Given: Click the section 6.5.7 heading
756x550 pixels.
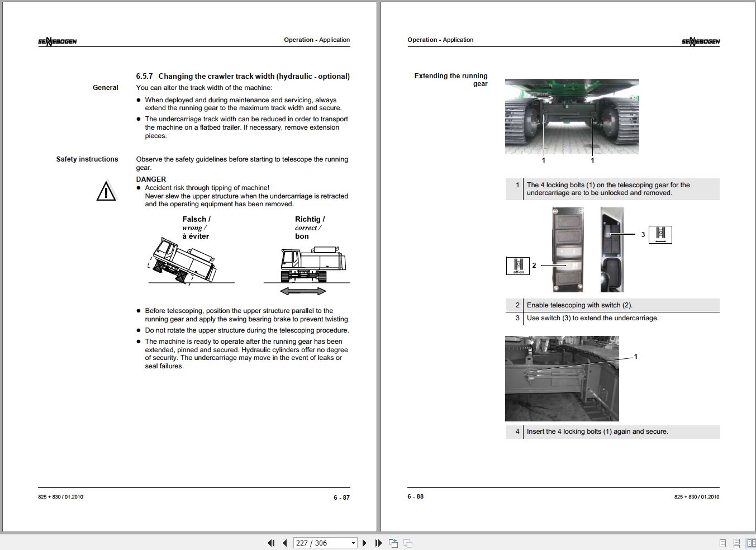Looking at the screenshot, I should pos(243,76).
